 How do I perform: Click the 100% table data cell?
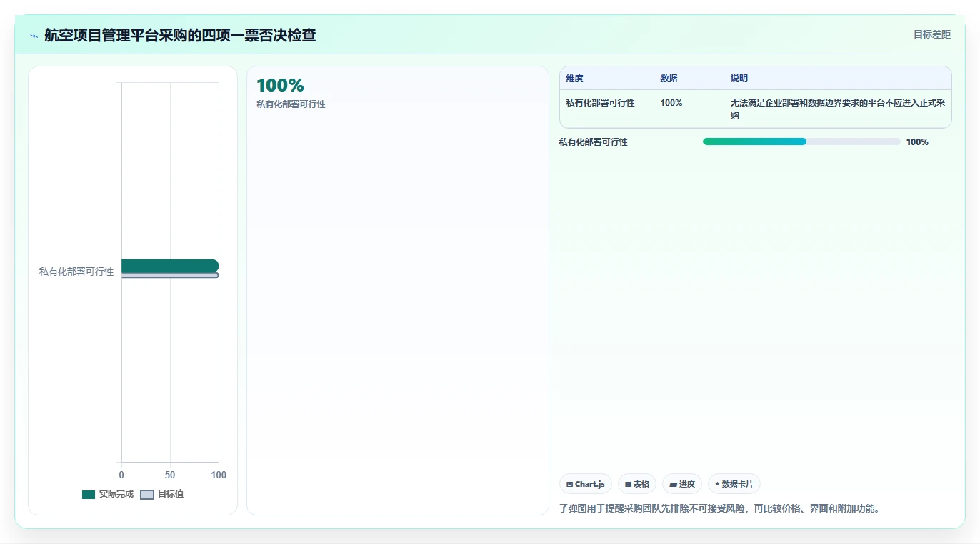pyautogui.click(x=671, y=103)
